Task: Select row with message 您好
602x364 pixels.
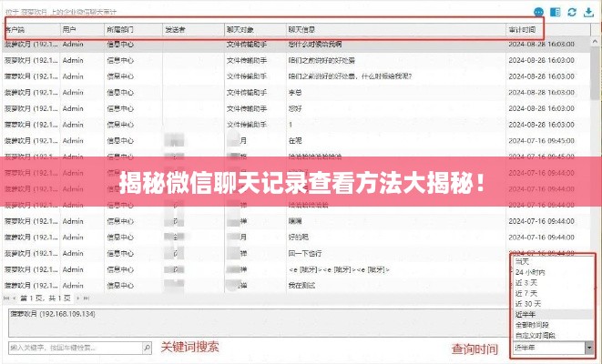Action: click(296, 108)
